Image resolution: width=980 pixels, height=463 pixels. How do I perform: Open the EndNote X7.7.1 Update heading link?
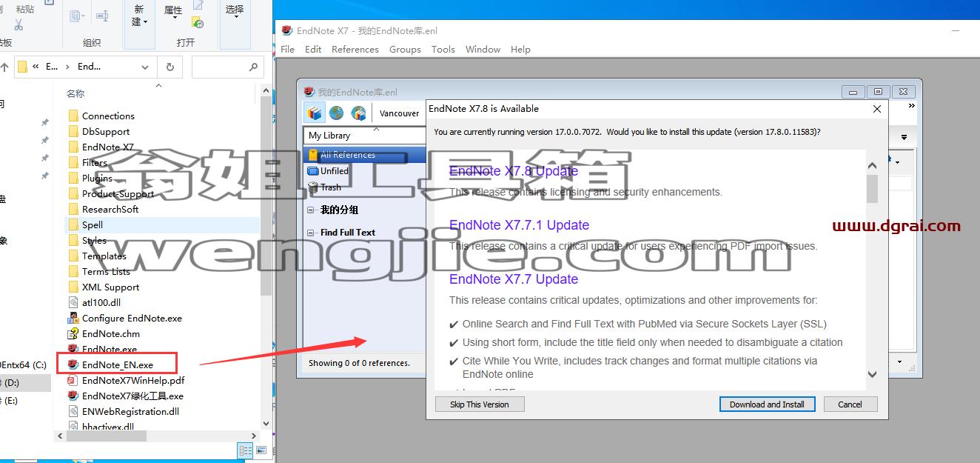tap(520, 225)
